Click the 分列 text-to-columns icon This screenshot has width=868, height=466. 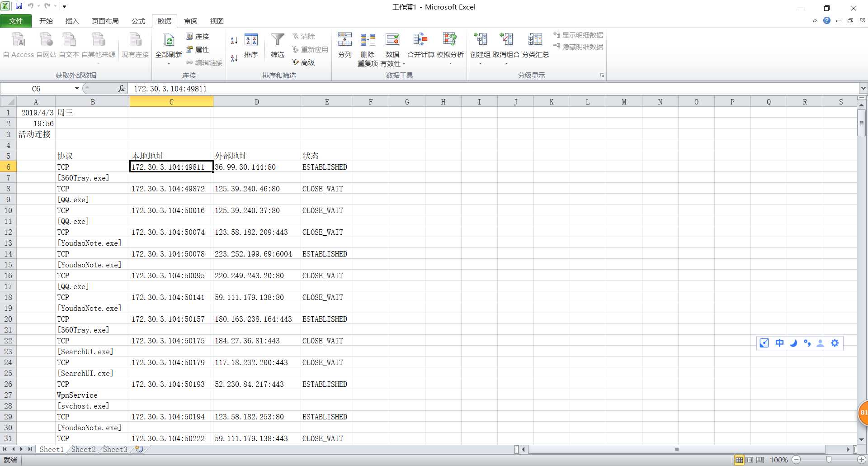(344, 40)
